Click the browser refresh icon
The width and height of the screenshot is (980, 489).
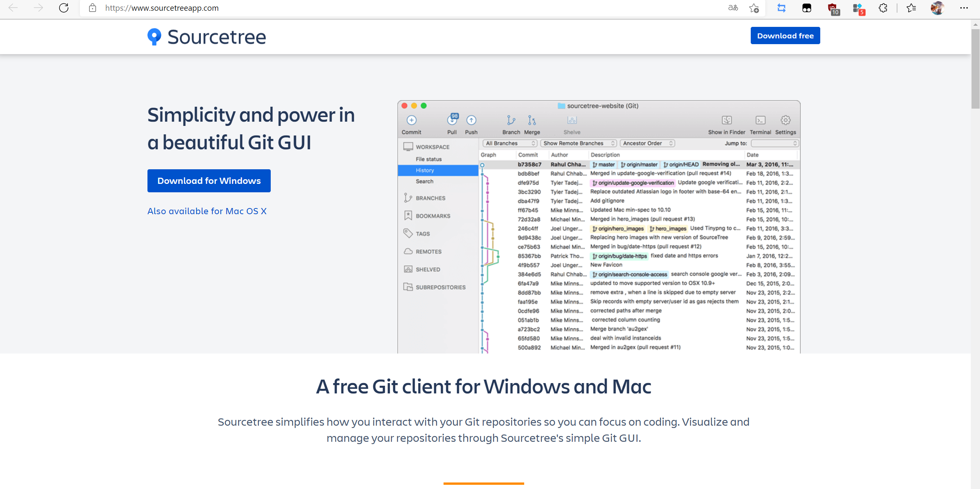(64, 8)
